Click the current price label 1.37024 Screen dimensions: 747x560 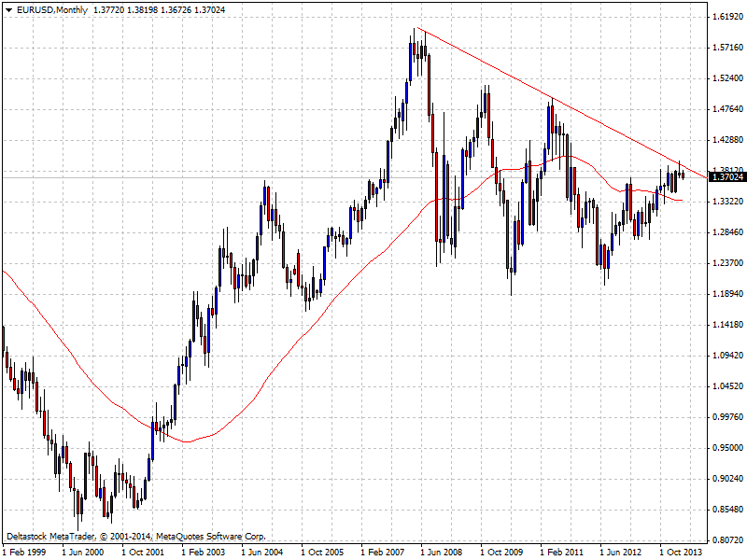[727, 177]
